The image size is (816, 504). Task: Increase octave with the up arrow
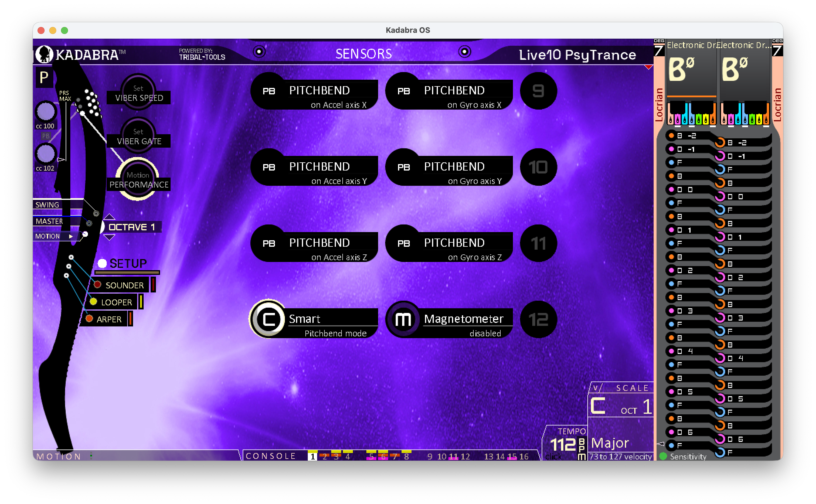click(109, 217)
